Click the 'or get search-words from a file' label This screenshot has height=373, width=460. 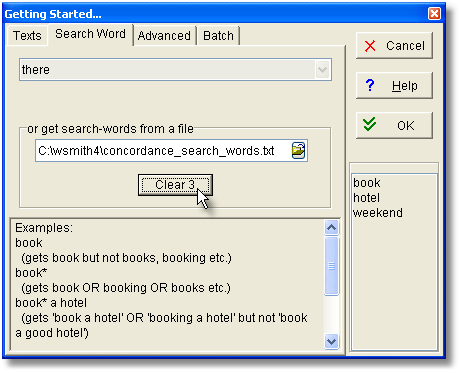coord(110,129)
